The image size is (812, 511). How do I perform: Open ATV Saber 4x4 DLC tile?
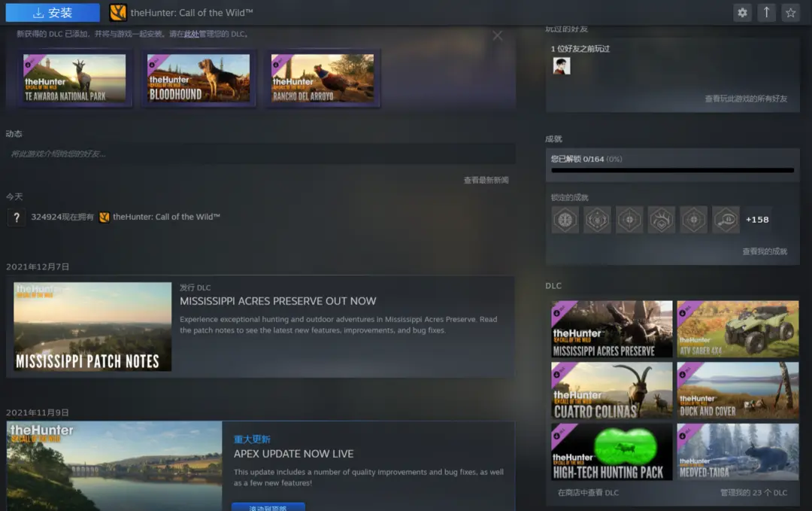click(738, 329)
